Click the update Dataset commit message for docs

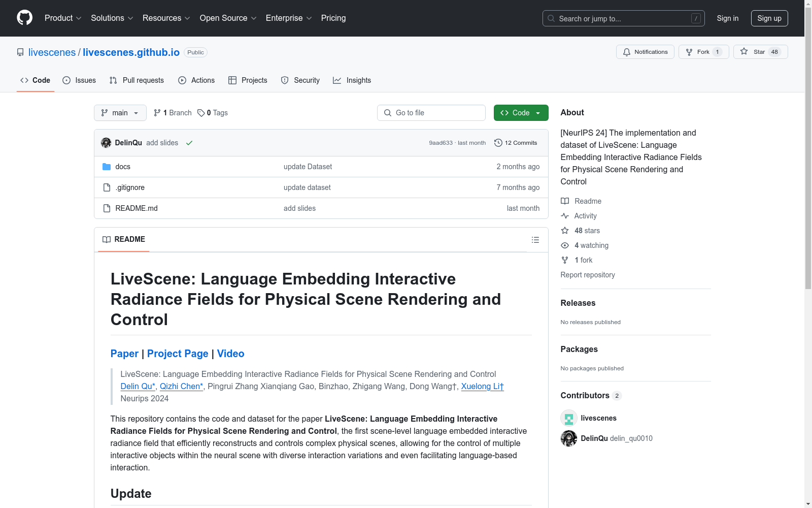point(308,167)
